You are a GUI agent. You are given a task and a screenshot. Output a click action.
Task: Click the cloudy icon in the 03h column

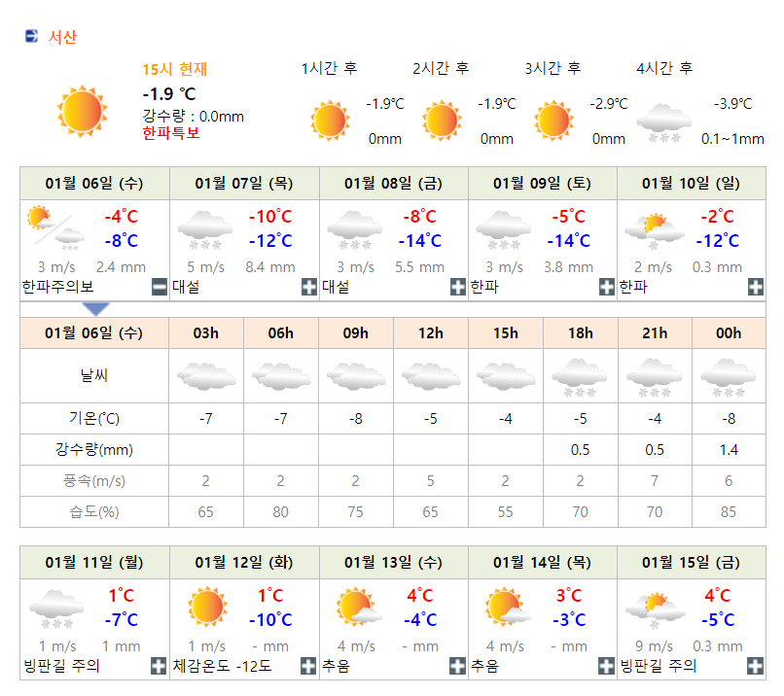(206, 376)
